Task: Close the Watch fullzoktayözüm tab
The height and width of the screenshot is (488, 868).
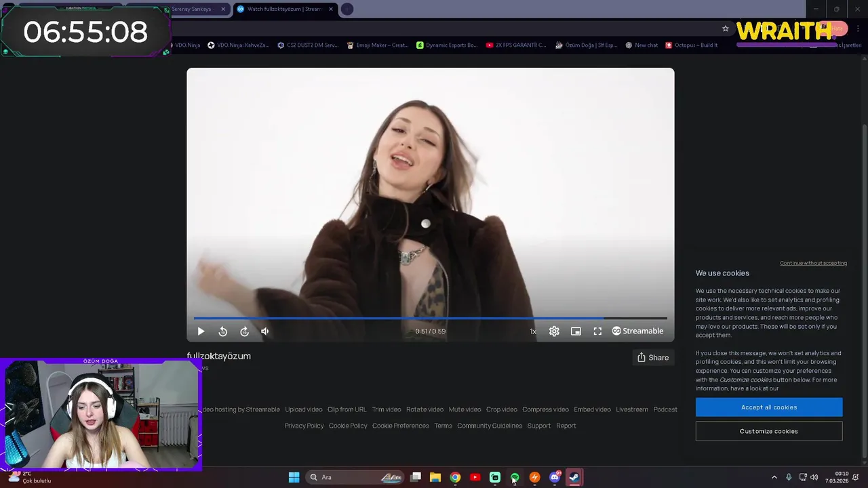Action: 331,9
